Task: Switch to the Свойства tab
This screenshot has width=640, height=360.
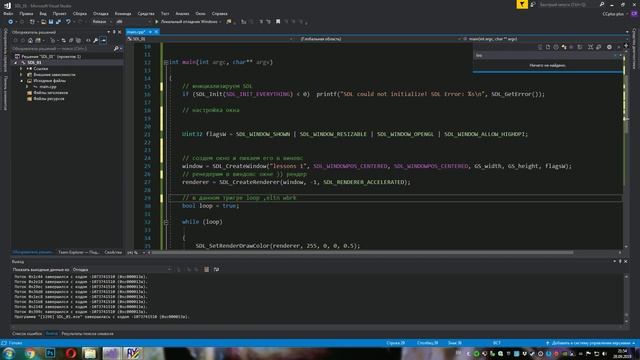Action: 113,252
